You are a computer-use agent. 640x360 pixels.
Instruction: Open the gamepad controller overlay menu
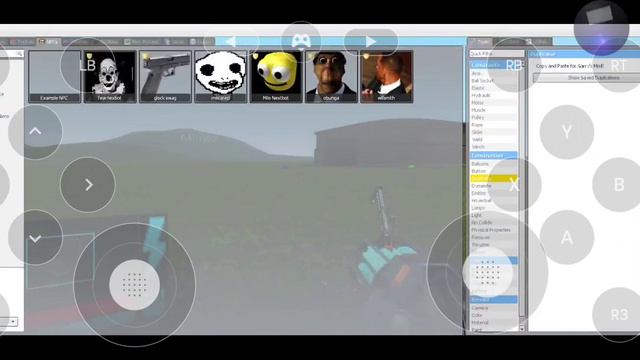click(301, 41)
